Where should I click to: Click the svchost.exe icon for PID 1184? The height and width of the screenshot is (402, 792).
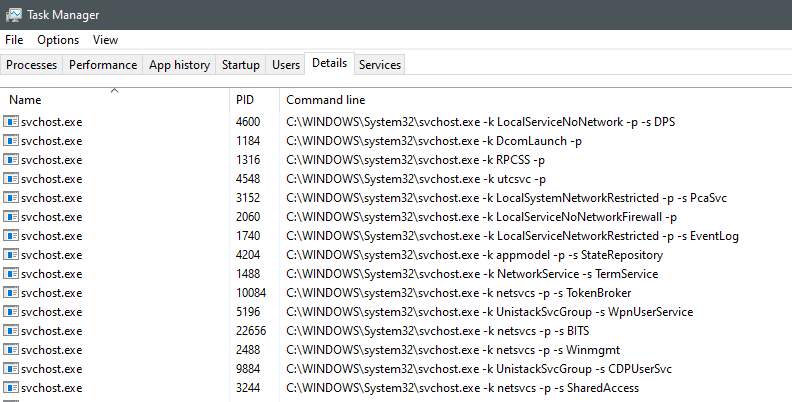[11, 140]
